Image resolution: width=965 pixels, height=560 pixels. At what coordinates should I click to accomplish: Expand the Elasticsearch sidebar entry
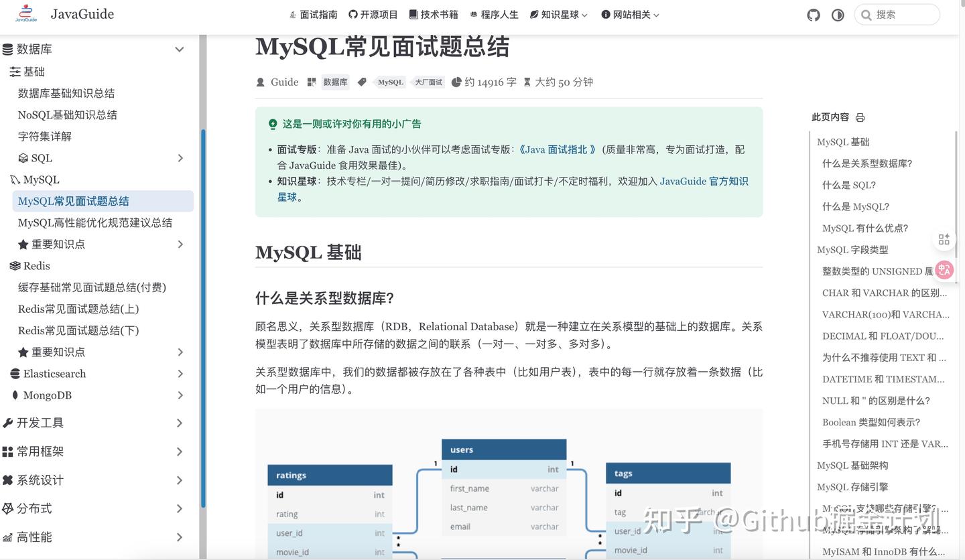click(x=179, y=373)
